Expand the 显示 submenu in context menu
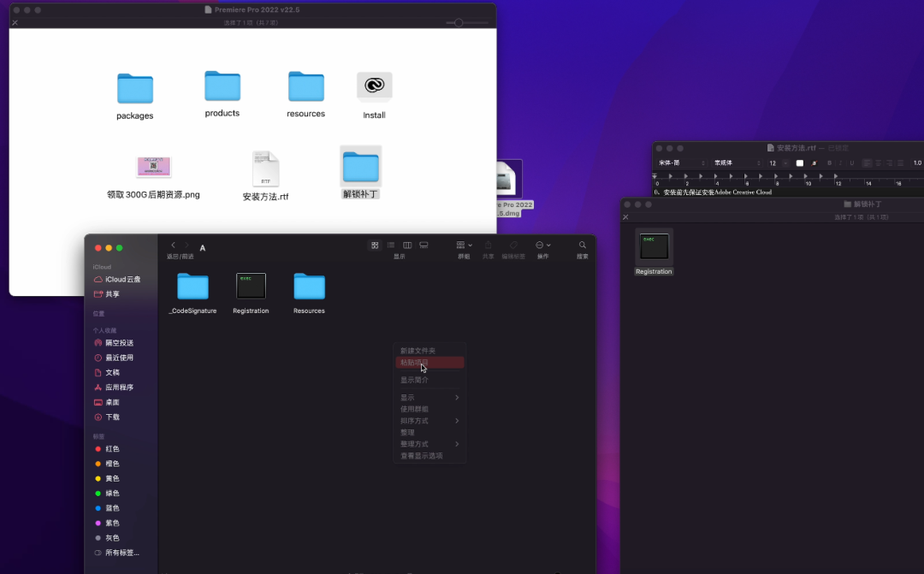Screen dimensions: 924x574 pos(429,398)
